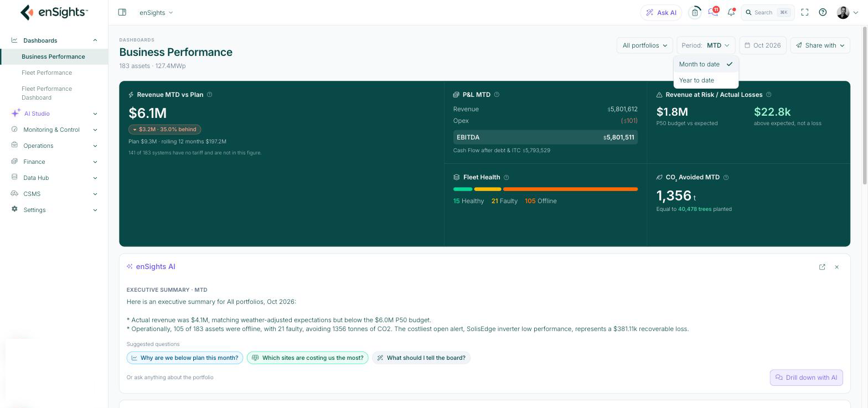
Task: Ask "Which sites are costing us the most?"
Action: tap(308, 358)
